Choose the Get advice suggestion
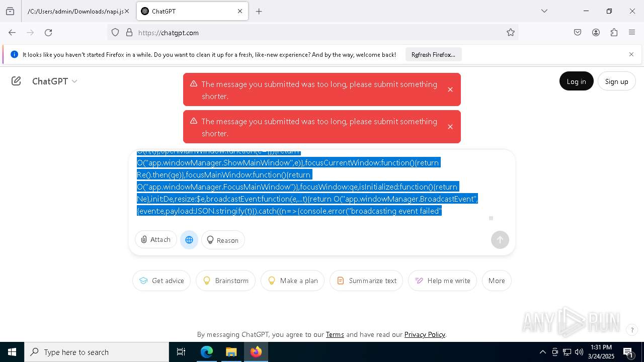Image resolution: width=644 pixels, height=362 pixels. coord(162,281)
